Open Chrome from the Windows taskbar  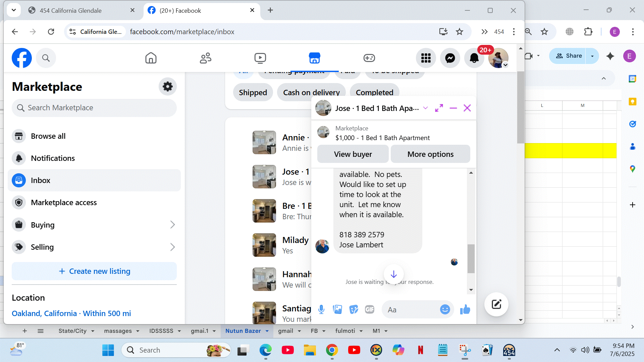click(332, 350)
